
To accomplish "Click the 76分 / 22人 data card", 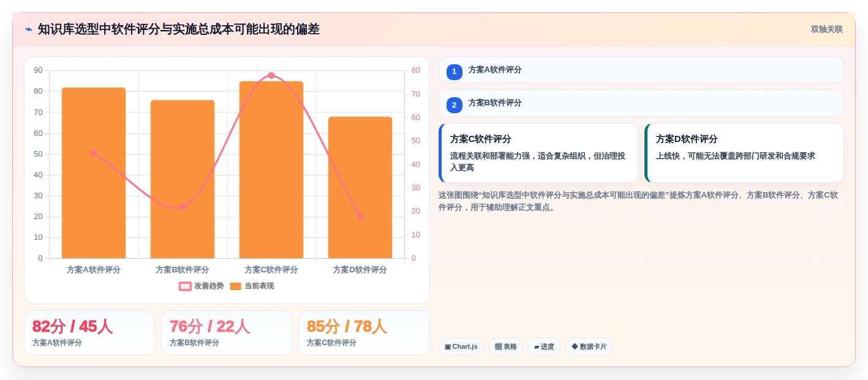I will [227, 333].
